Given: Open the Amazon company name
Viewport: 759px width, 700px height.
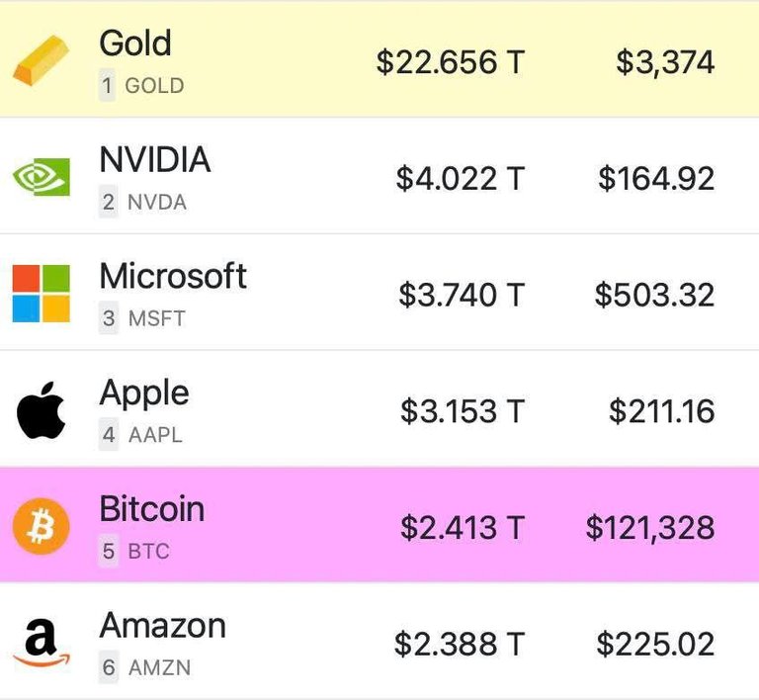Looking at the screenshot, I should tap(163, 626).
